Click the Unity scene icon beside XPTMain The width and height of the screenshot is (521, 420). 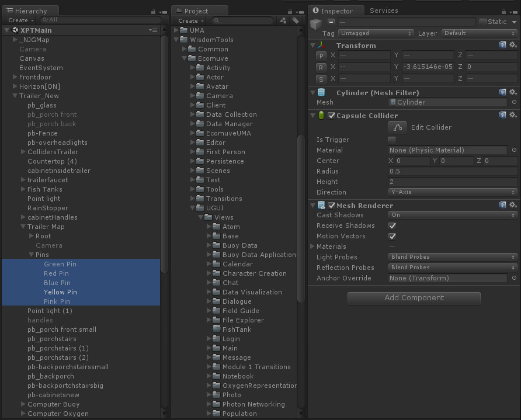tap(15, 30)
